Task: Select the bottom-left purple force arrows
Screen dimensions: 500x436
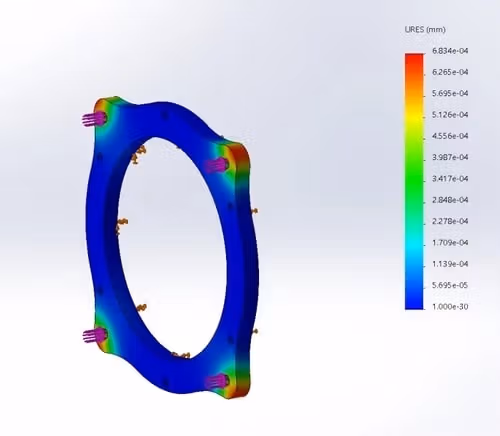Action: click(94, 335)
